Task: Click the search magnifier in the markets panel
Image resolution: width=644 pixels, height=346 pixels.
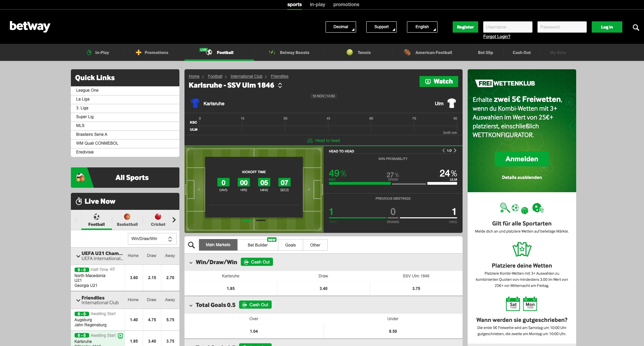Action: pos(191,245)
